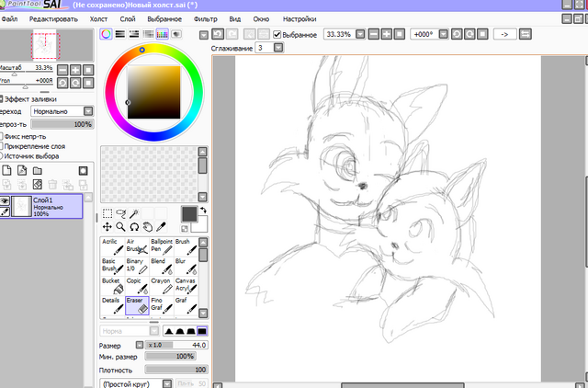The width and height of the screenshot is (588, 388).
Task: Pick the Binary 1/0 pen
Action: click(137, 266)
